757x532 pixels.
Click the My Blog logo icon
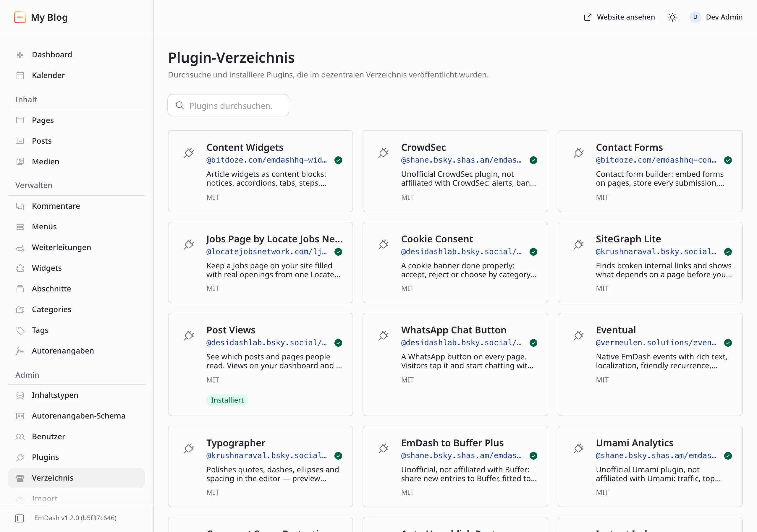20,17
